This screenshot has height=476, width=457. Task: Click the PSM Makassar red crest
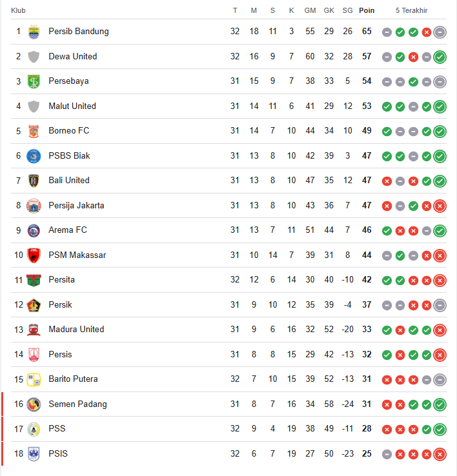pyautogui.click(x=34, y=255)
